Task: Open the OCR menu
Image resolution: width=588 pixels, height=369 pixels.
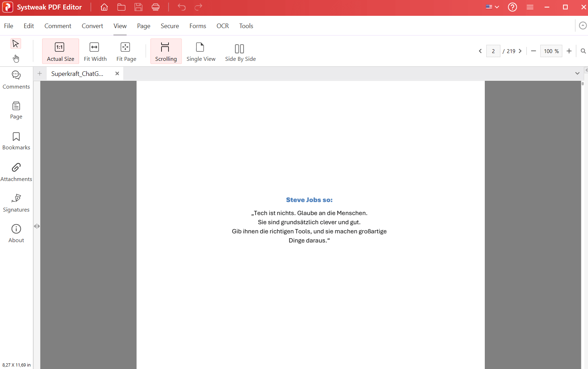Action: tap(223, 26)
